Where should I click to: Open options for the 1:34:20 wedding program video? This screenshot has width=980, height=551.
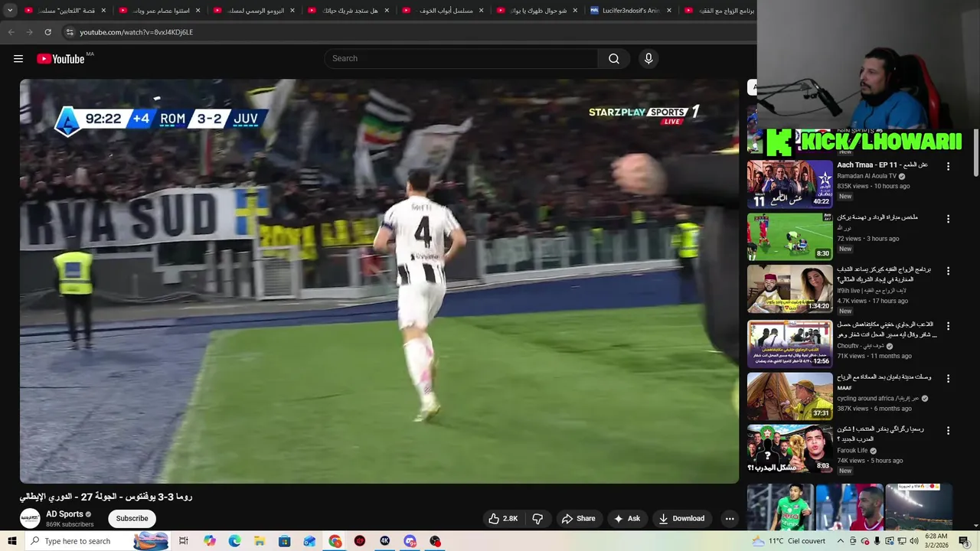point(948,271)
